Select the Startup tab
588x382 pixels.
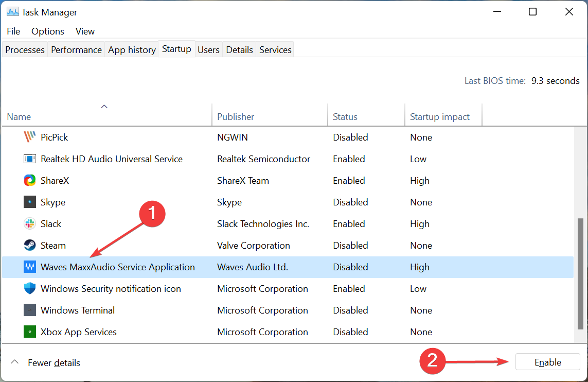pyautogui.click(x=176, y=49)
